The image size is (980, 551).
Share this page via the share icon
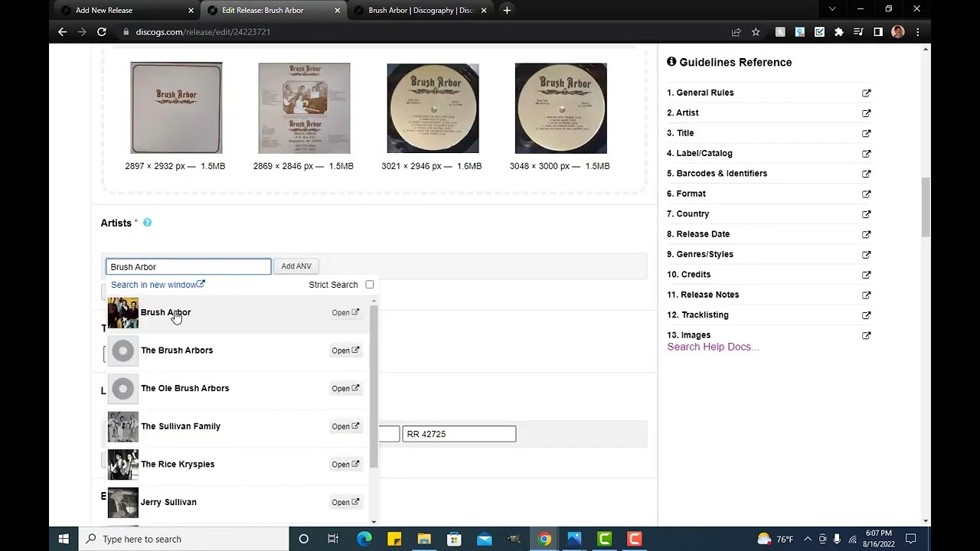pos(736,31)
